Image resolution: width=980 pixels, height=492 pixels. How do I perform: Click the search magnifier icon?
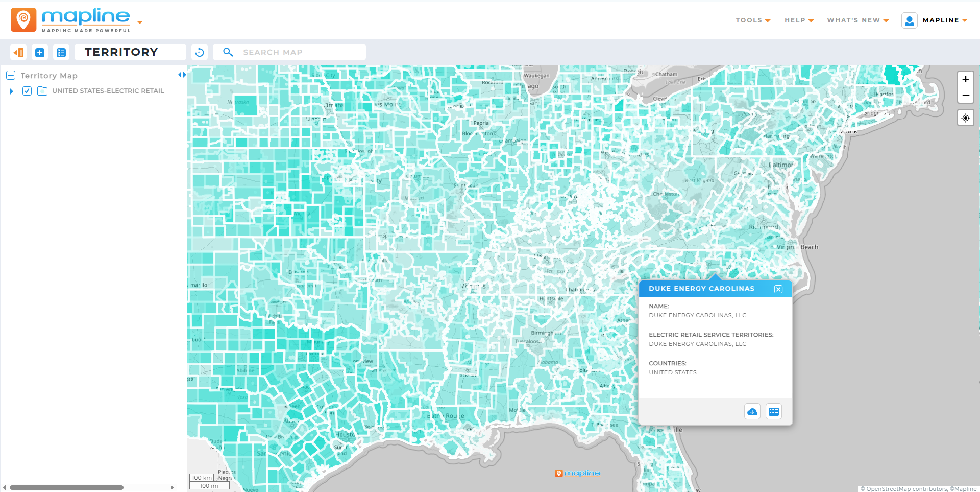(228, 52)
